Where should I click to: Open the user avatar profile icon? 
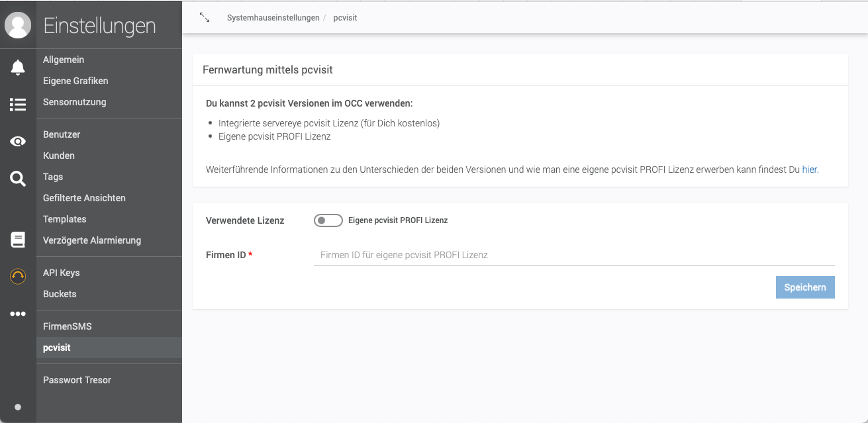(x=18, y=25)
